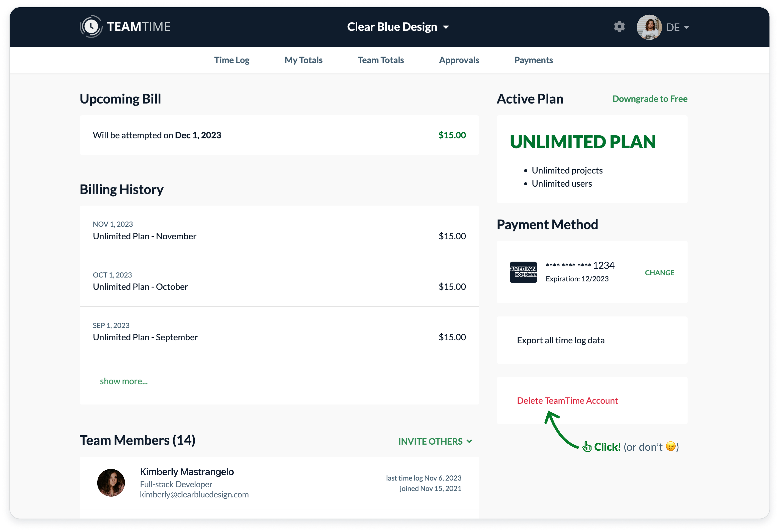Viewport: 779px width, 532px height.
Task: Select the Unlimited Plan - October billing entry
Action: (x=279, y=282)
